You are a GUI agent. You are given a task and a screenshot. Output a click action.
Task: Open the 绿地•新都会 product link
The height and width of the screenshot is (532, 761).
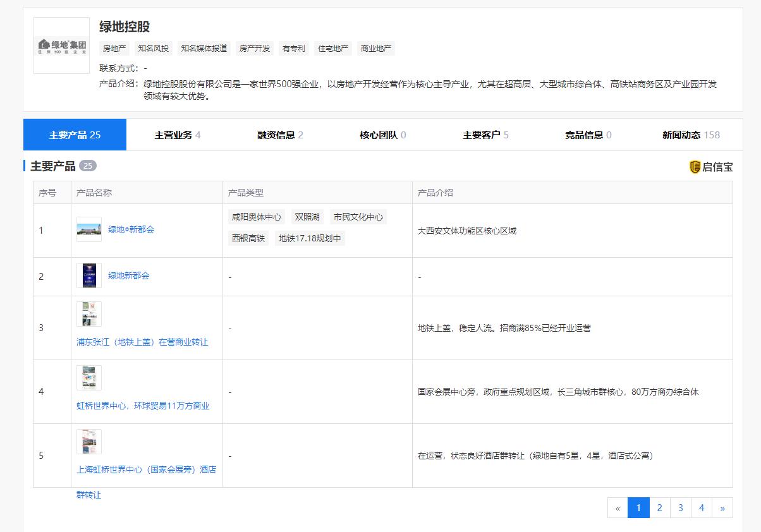pyautogui.click(x=131, y=229)
